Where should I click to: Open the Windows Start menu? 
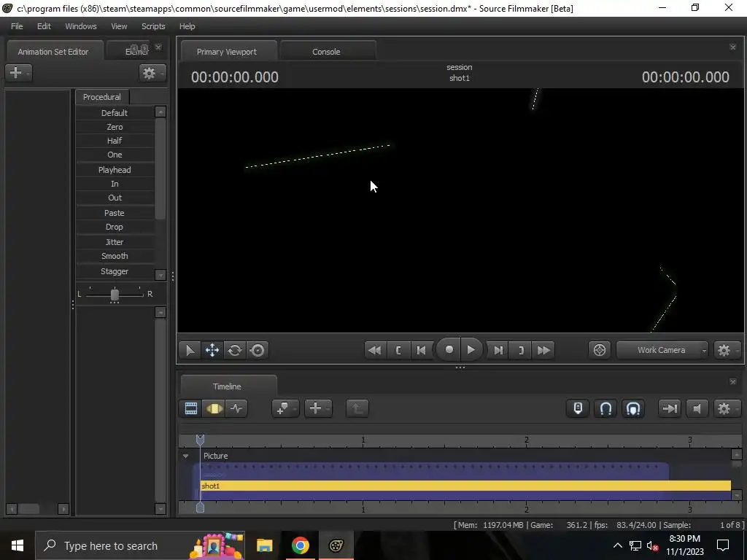pos(18,545)
